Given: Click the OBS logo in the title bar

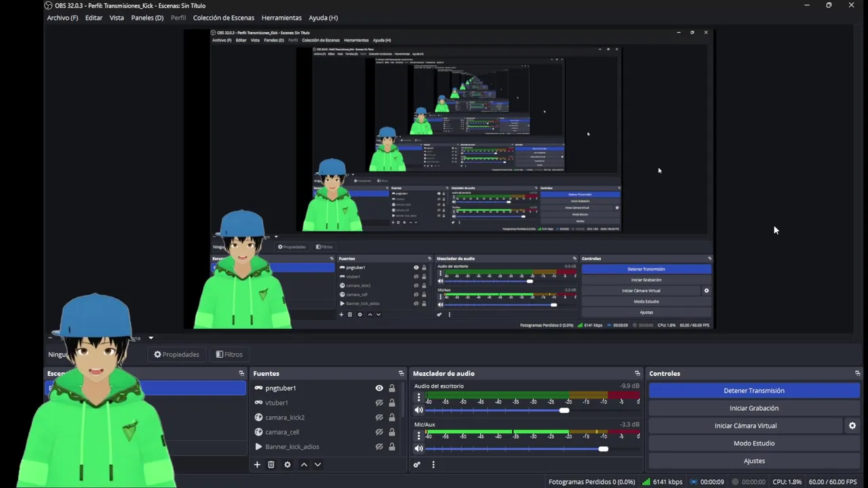Looking at the screenshot, I should pyautogui.click(x=48, y=5).
